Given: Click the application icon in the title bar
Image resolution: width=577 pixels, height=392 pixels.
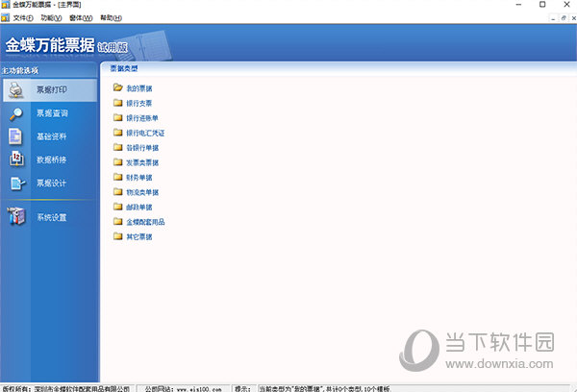Looking at the screenshot, I should tap(6, 5).
